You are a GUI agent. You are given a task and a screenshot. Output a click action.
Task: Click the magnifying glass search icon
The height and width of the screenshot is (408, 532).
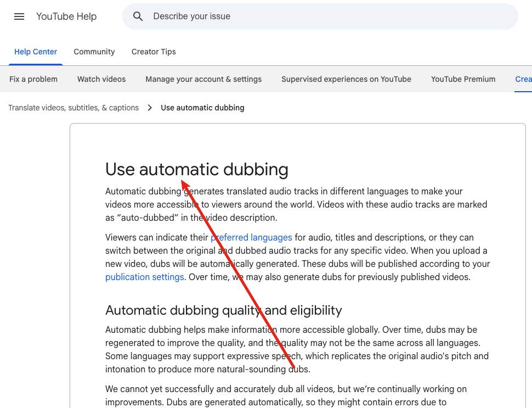(138, 16)
